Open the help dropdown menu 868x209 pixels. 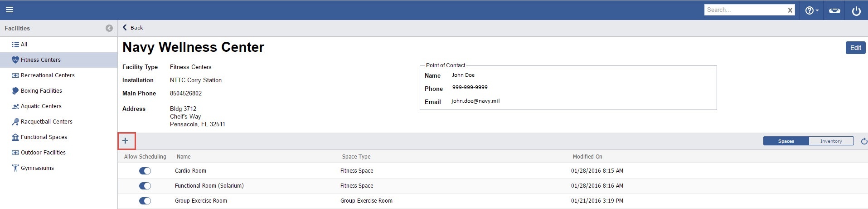pyautogui.click(x=811, y=10)
